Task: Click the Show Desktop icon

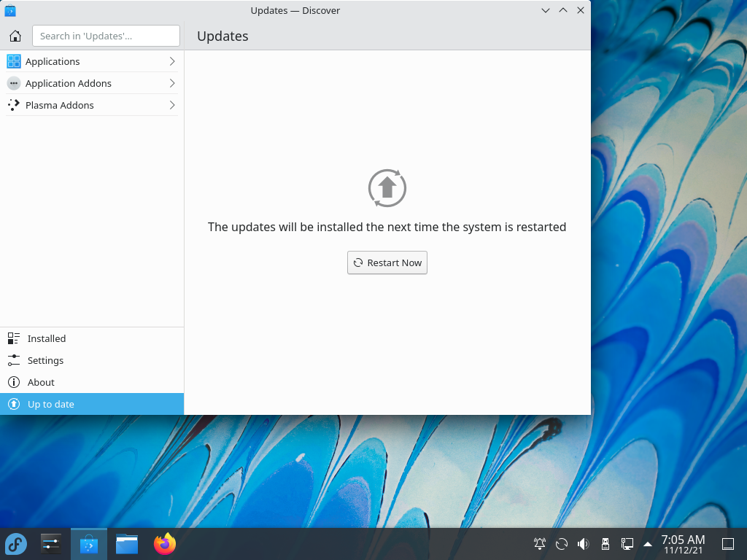Action: click(x=728, y=544)
